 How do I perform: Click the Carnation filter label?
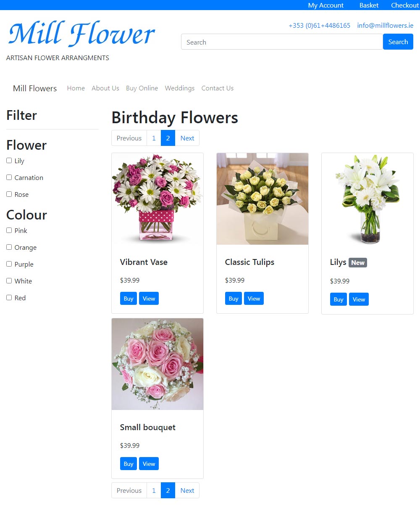click(29, 177)
